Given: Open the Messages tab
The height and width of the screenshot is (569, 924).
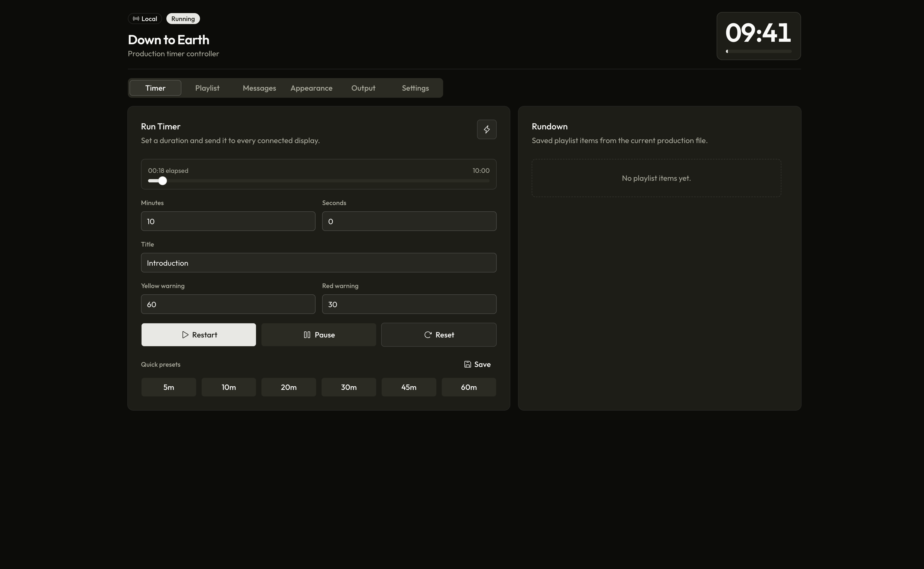Looking at the screenshot, I should pyautogui.click(x=259, y=88).
